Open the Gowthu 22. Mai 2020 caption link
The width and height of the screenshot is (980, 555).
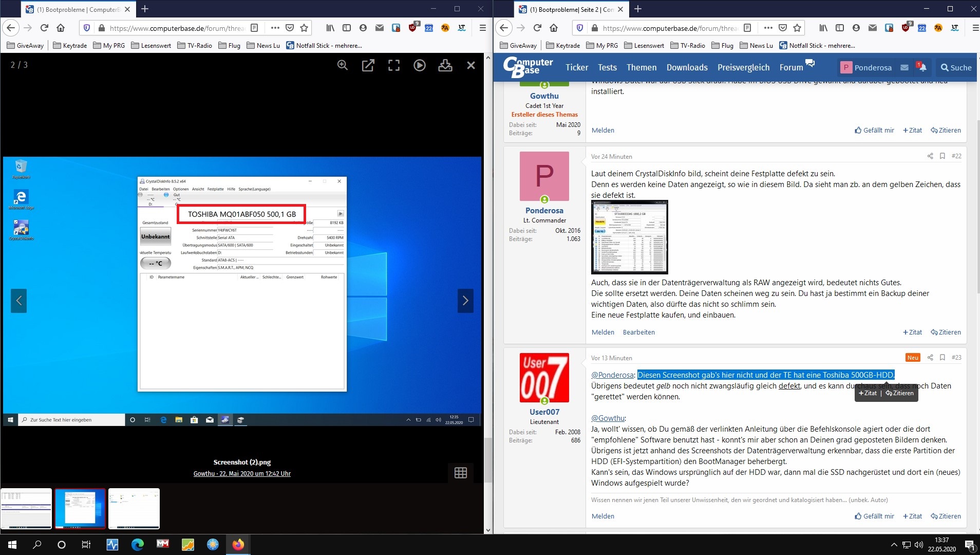tap(242, 473)
